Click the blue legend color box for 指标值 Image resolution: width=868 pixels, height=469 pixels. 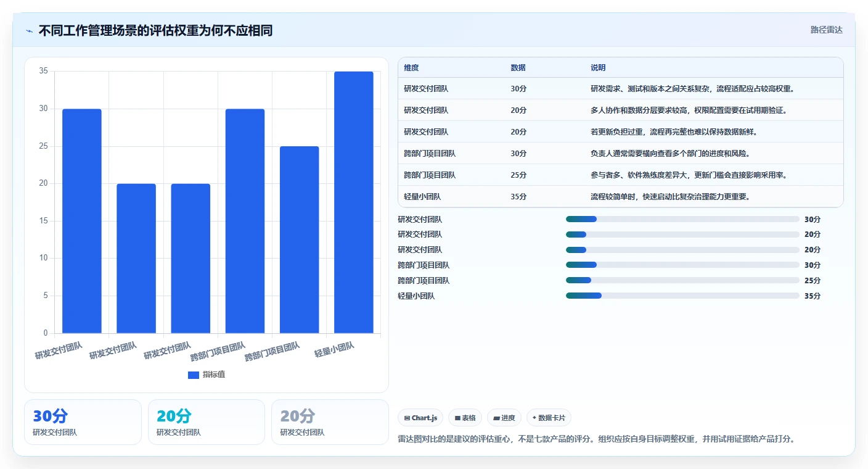pos(194,375)
